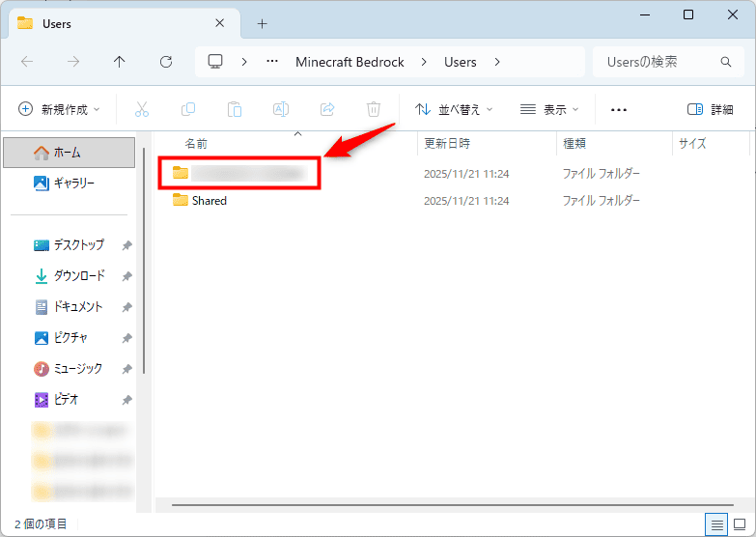Sort by the 更新日時 column header
Screen dimensions: 756x537
(x=446, y=144)
